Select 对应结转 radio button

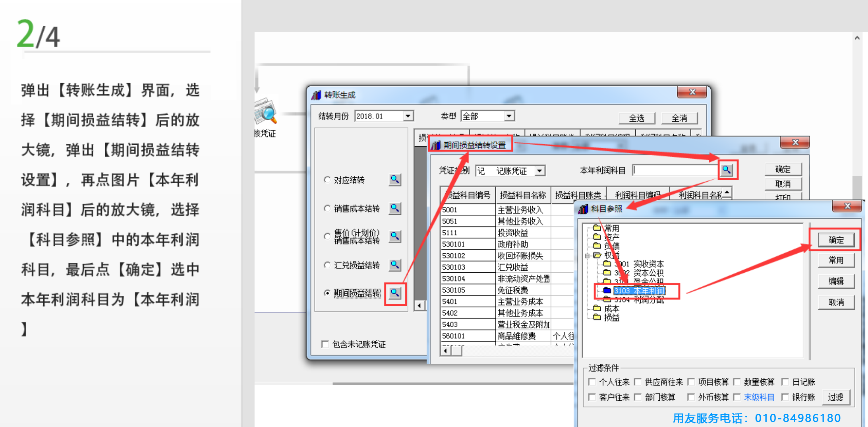pyautogui.click(x=327, y=180)
